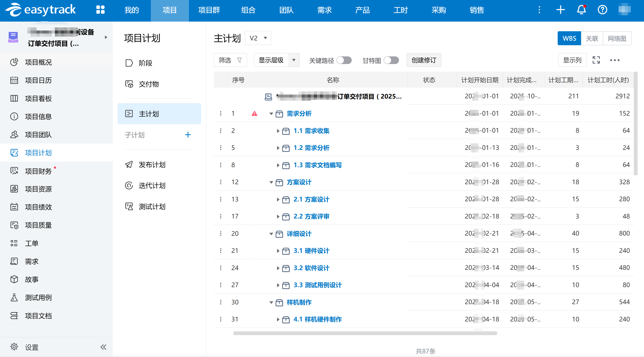Turn on the 甘特图 toggle
The image size is (644, 357).
click(x=391, y=60)
